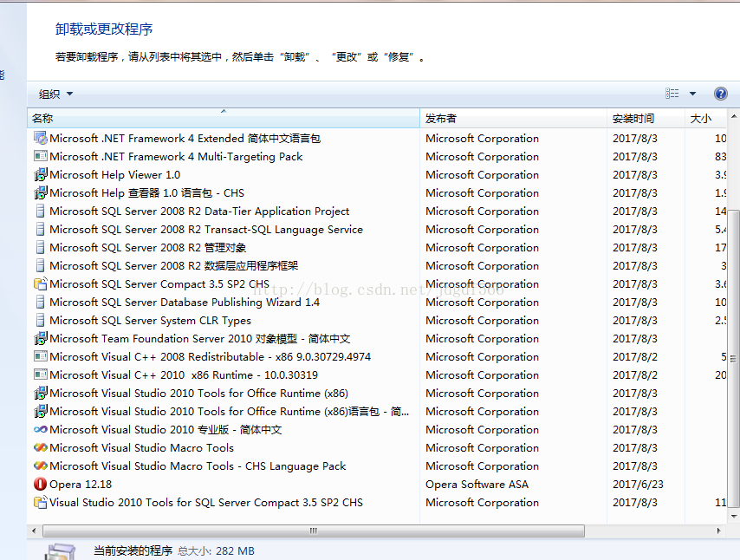740x560 pixels.
Task: Click the Visual C++ 2008 Redistributable icon
Action: tap(41, 356)
